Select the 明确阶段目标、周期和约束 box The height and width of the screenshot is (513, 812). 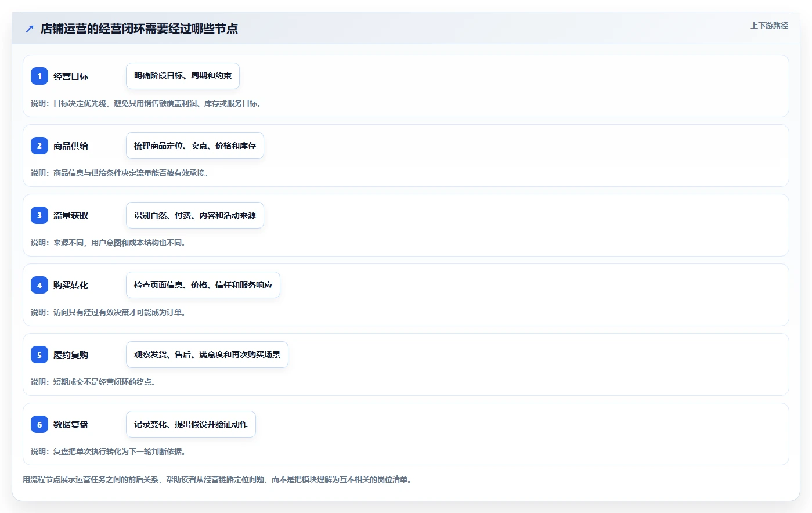coord(183,76)
